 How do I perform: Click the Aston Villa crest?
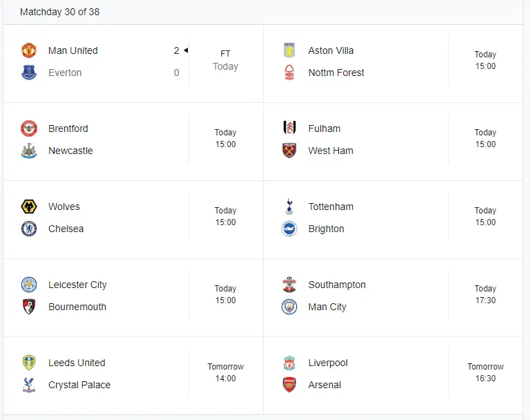[x=289, y=50]
